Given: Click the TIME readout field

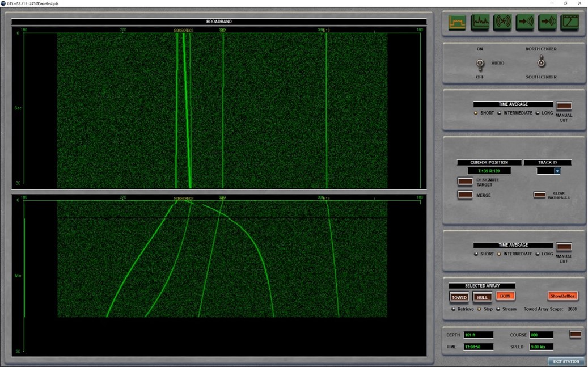Looking at the screenshot, I should 479,347.
